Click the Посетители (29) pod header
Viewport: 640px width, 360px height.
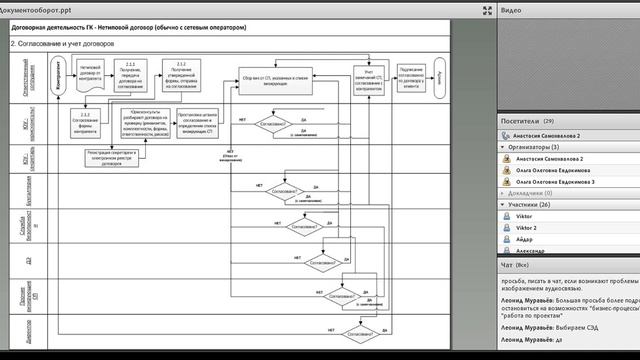pyautogui.click(x=569, y=121)
